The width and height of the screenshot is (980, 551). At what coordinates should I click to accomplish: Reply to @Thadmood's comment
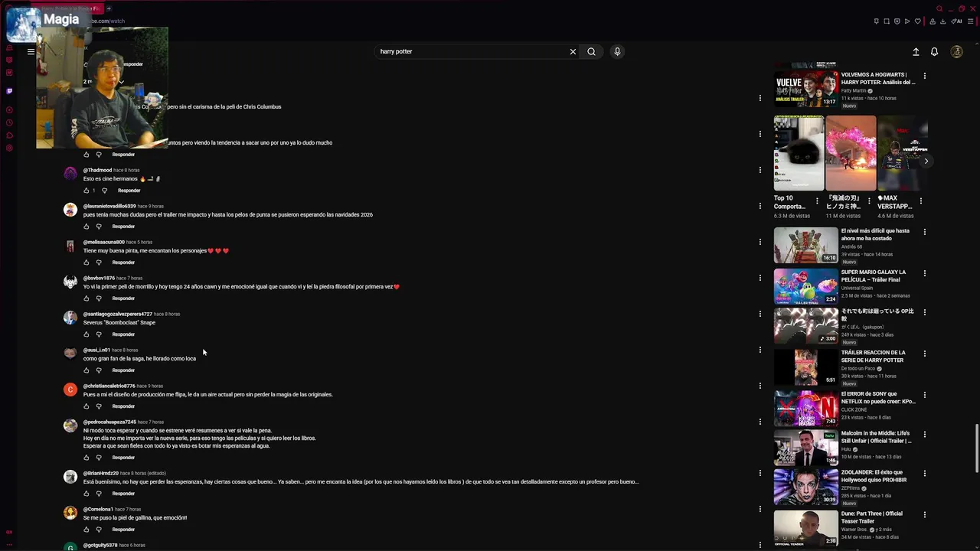click(129, 191)
